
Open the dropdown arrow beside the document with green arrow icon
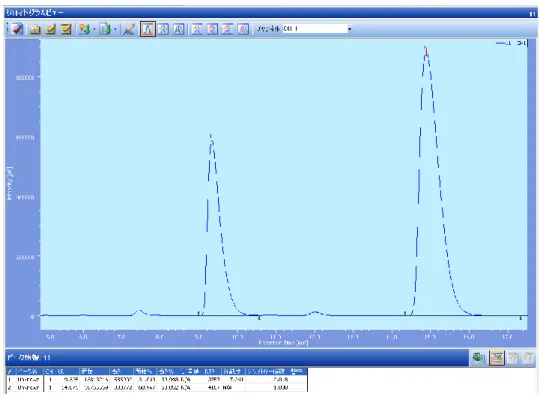tap(115, 29)
